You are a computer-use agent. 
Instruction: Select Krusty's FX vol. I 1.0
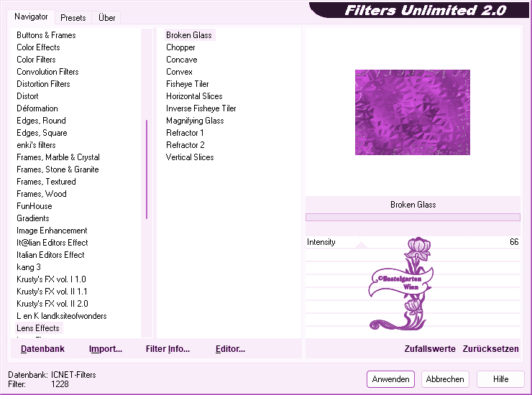click(x=51, y=279)
